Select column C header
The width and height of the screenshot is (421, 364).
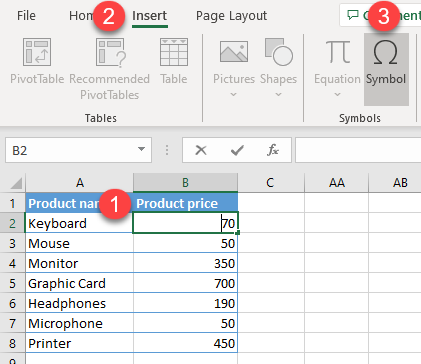pyautogui.click(x=270, y=183)
